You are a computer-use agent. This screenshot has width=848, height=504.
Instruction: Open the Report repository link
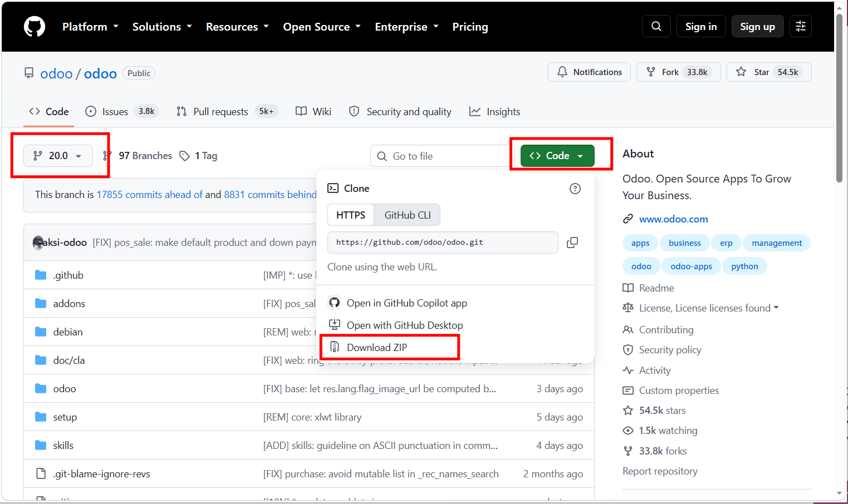click(660, 471)
